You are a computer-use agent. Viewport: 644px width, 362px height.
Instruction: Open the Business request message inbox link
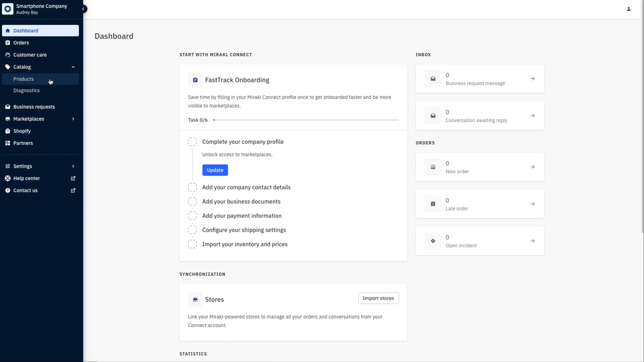(480, 79)
